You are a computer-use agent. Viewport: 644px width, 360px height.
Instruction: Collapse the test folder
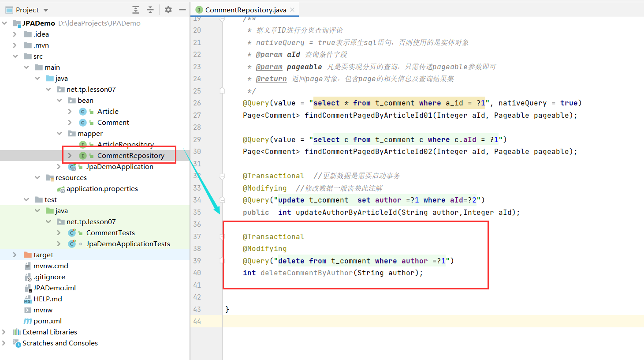pos(26,199)
